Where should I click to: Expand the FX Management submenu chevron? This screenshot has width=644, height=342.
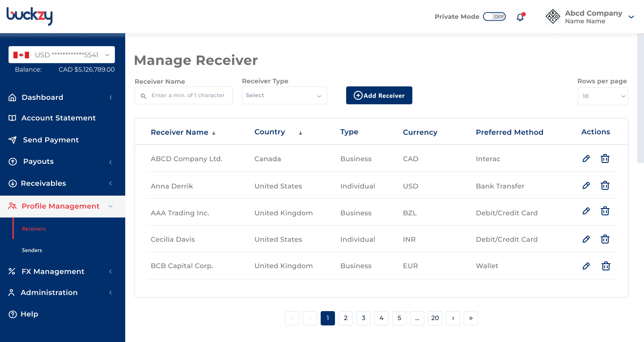[110, 272]
